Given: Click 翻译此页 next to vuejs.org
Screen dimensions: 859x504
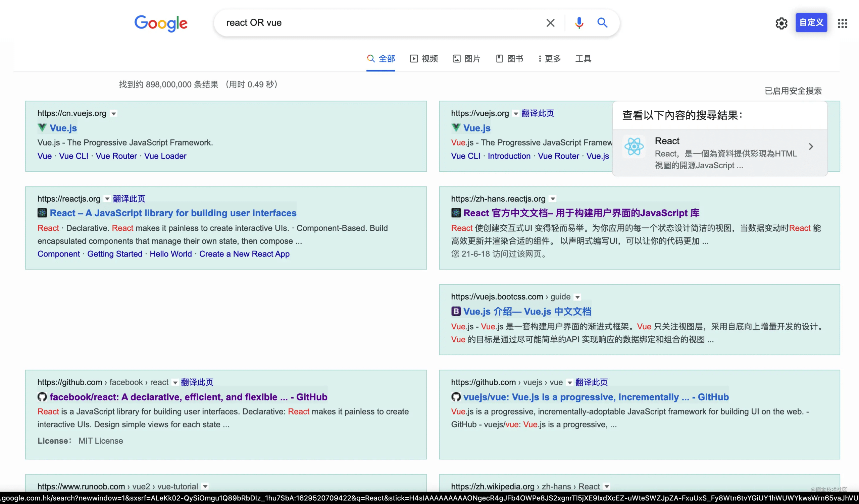Looking at the screenshot, I should click(538, 113).
